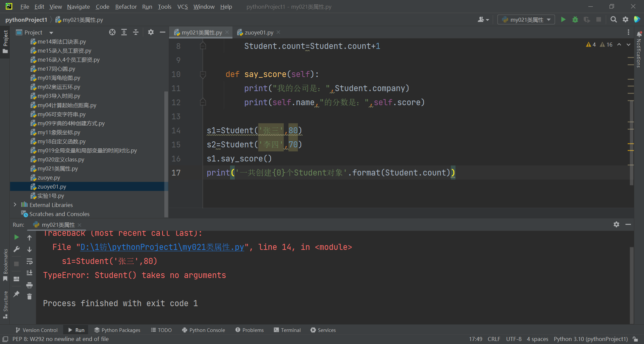Viewport: 644px width, 344px height.
Task: Collapse all in Project panel
Action: [x=136, y=32]
